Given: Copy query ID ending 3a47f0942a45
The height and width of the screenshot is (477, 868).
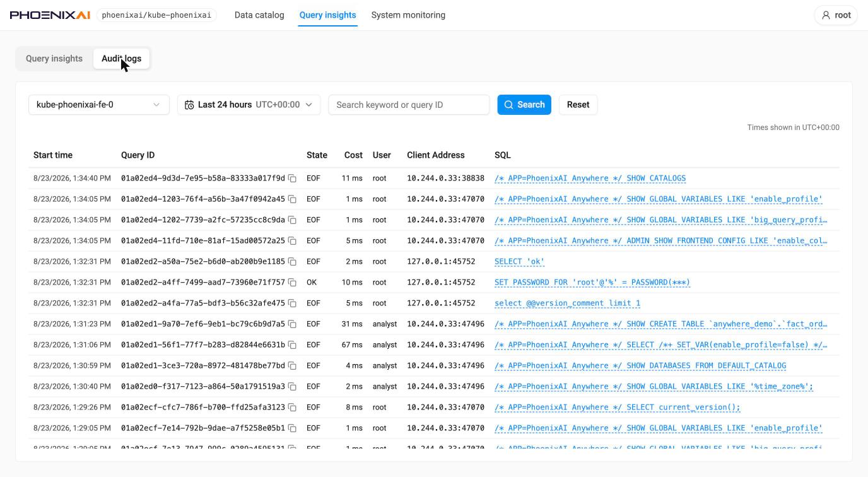Looking at the screenshot, I should tap(293, 199).
